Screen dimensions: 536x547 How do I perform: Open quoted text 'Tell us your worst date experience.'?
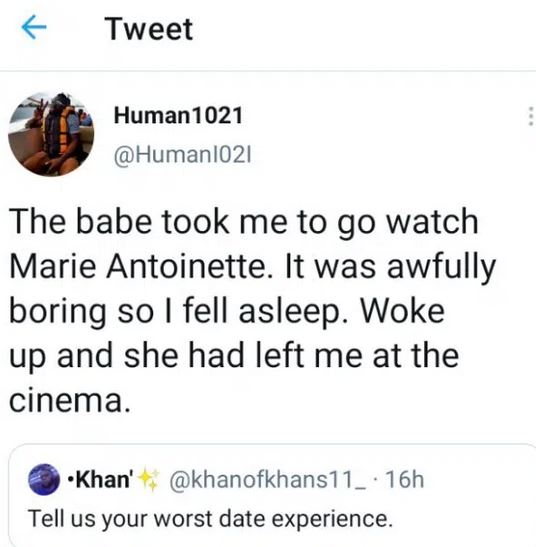coord(210,519)
